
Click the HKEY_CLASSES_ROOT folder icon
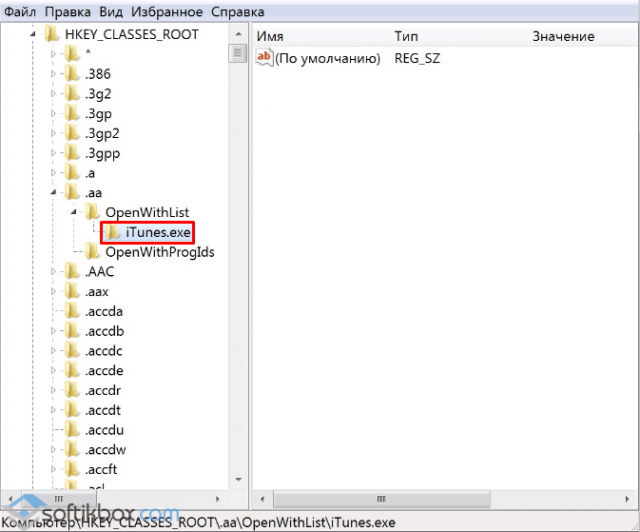click(x=52, y=34)
